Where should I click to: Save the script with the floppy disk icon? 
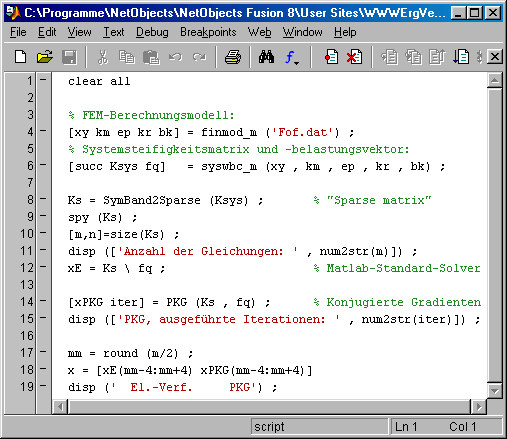[69, 57]
